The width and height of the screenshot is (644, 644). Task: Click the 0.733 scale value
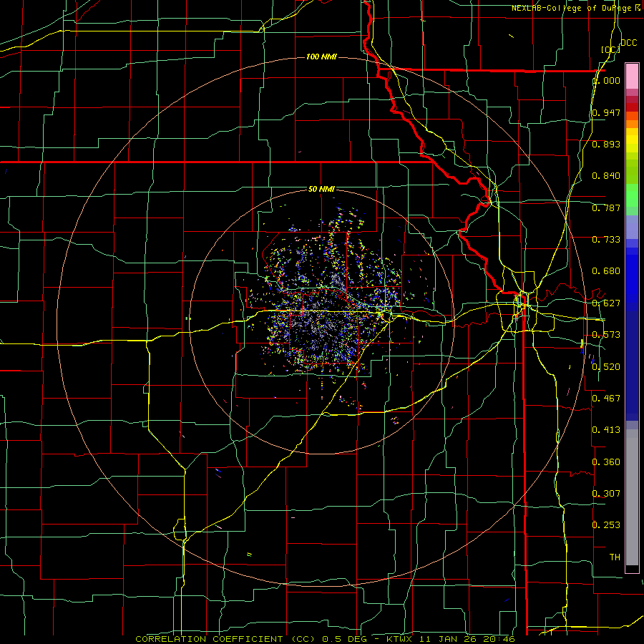(606, 240)
